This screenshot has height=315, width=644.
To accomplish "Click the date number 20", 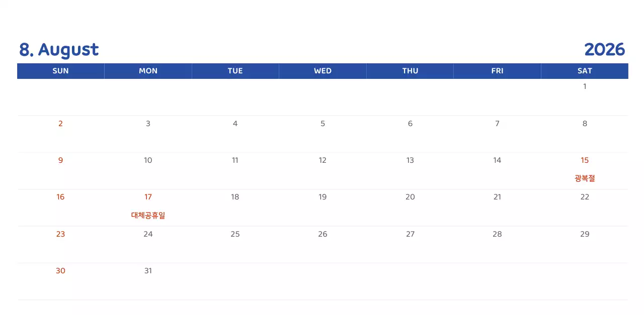I will click(x=410, y=197).
